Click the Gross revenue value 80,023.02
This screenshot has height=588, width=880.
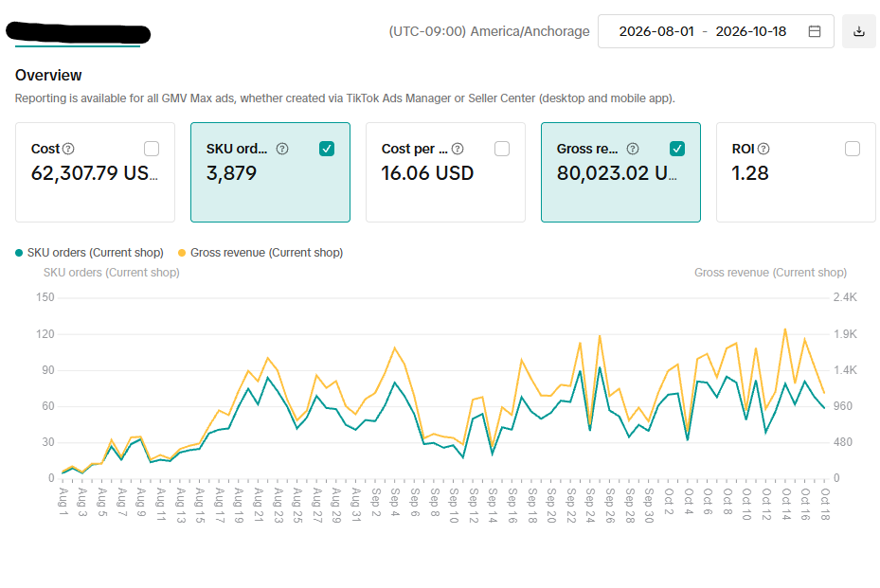[617, 173]
